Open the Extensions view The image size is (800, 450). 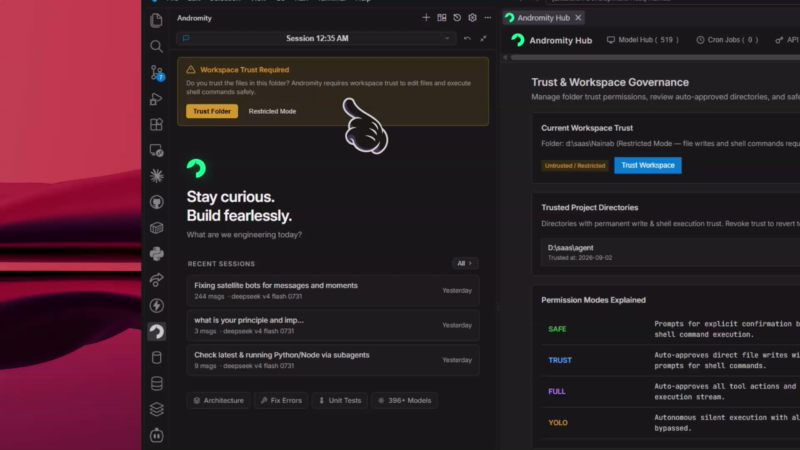157,124
